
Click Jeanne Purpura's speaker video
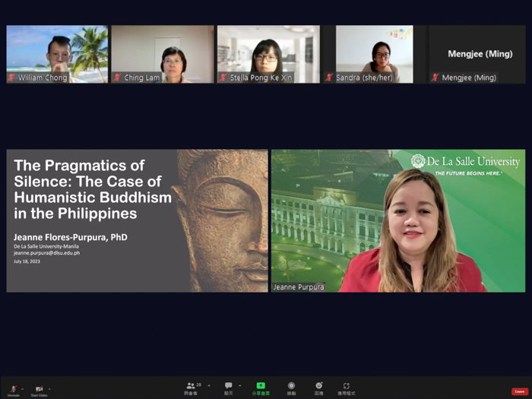pyautogui.click(x=398, y=221)
